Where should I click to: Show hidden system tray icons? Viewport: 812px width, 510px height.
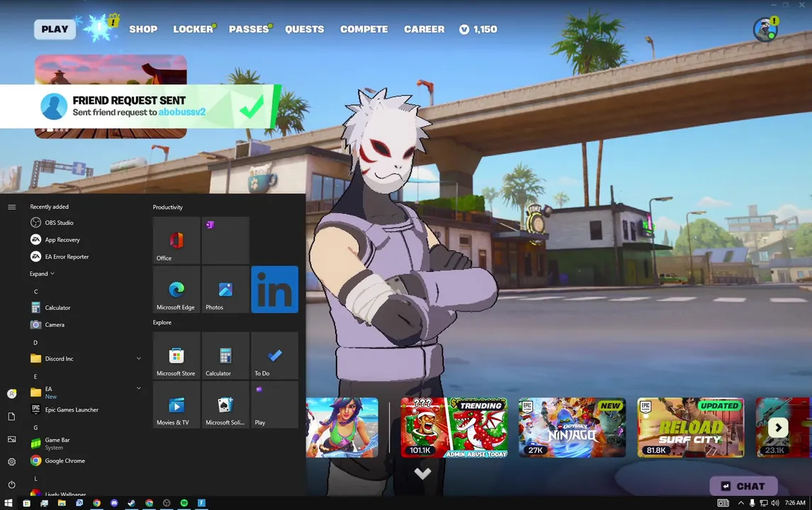[741, 503]
